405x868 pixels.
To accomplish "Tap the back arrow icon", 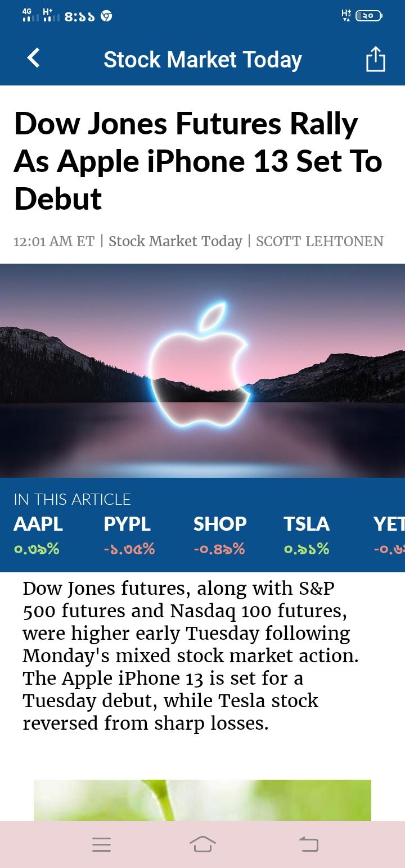I will (x=34, y=58).
